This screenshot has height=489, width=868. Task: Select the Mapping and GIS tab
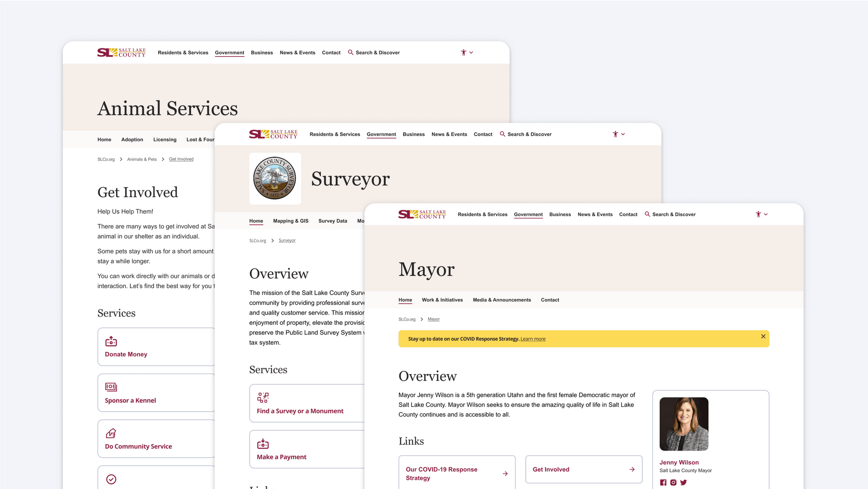tap(291, 221)
